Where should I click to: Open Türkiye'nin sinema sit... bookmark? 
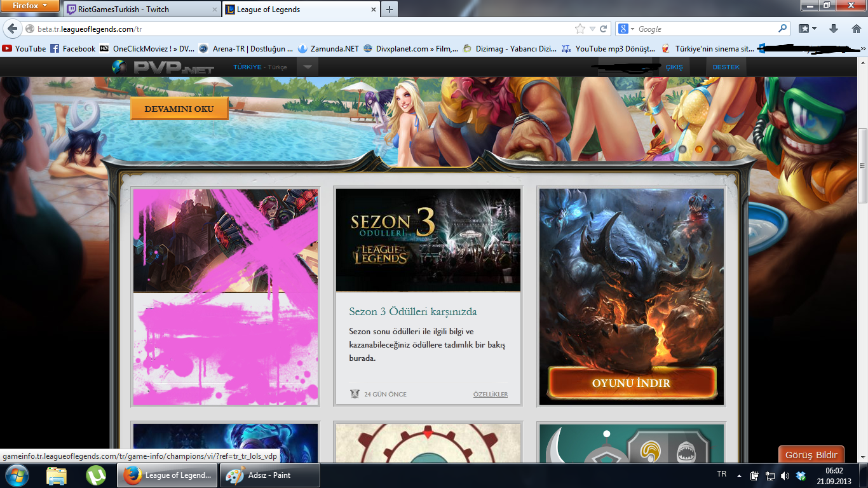(x=707, y=48)
